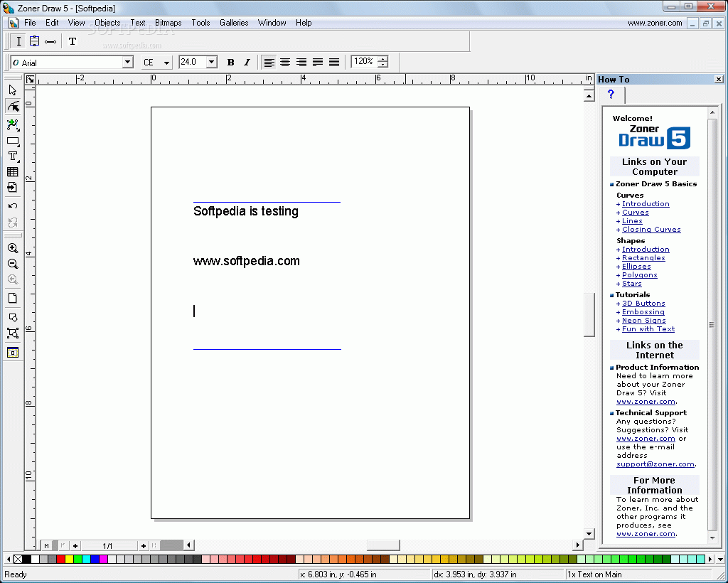This screenshot has height=583, width=728.
Task: Set right text alignment
Action: (x=301, y=62)
